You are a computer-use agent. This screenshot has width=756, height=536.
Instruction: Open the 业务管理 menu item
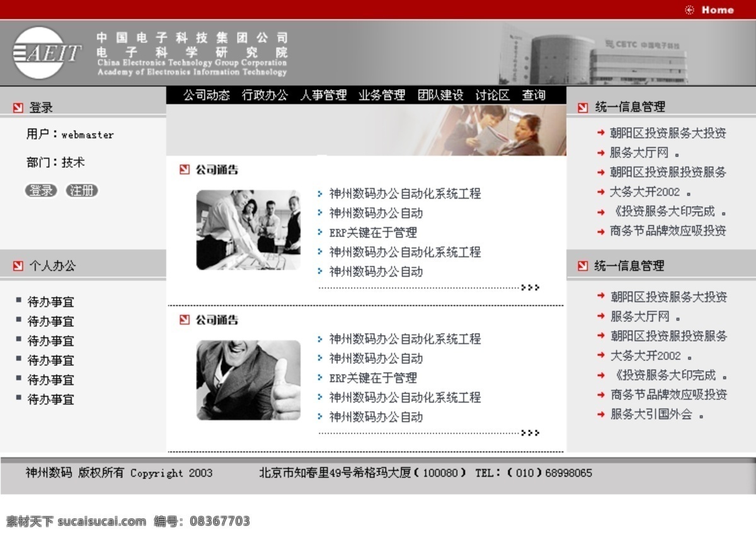(382, 95)
